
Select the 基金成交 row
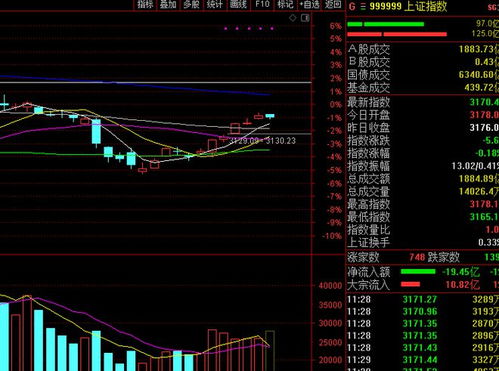[423, 88]
